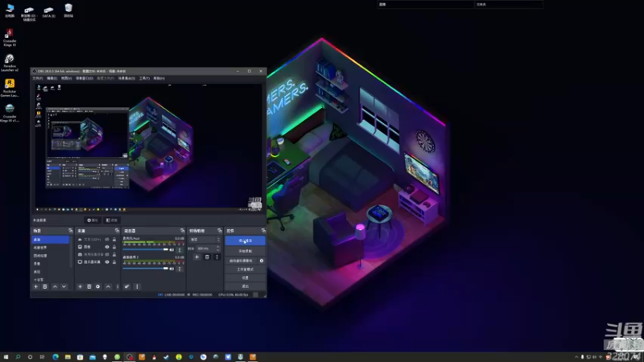The image size is (644, 362).
Task: Click the blue streaming button in Controls
Action: 246,241
